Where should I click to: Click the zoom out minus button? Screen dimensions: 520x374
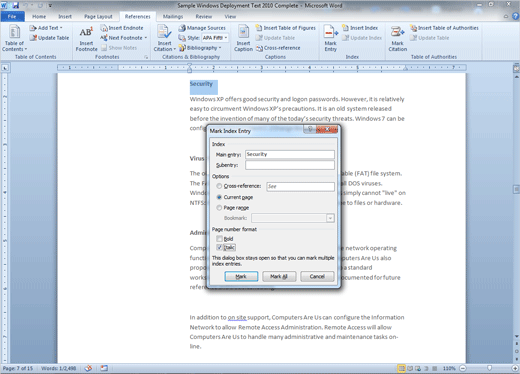(463, 368)
